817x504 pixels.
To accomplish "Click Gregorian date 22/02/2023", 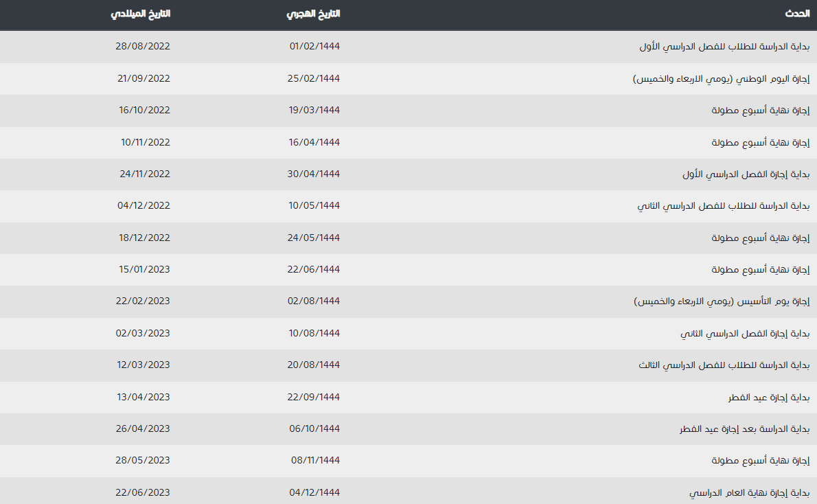I will pos(143,301).
